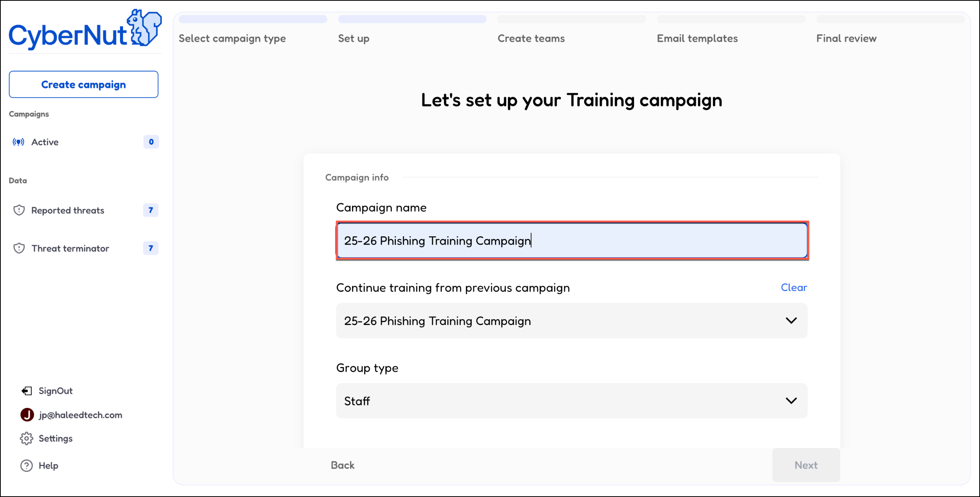Jump to Email templates step
This screenshot has height=497, width=980.
(x=697, y=39)
